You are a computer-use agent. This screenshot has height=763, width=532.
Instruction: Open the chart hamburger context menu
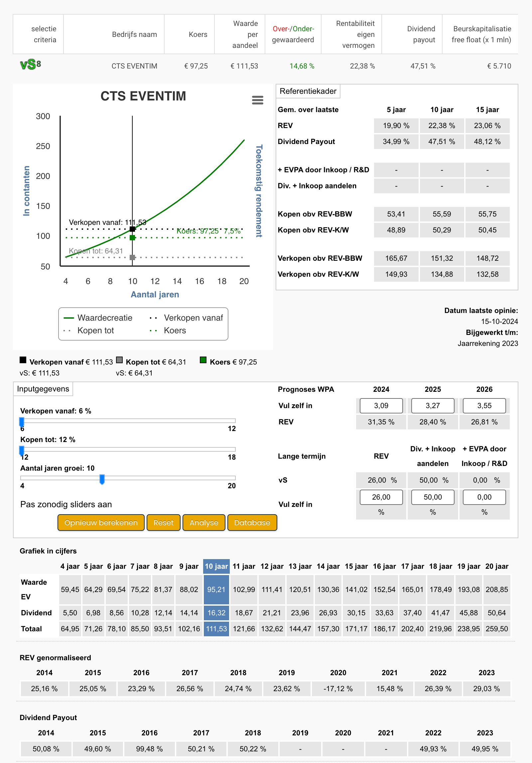pyautogui.click(x=258, y=100)
